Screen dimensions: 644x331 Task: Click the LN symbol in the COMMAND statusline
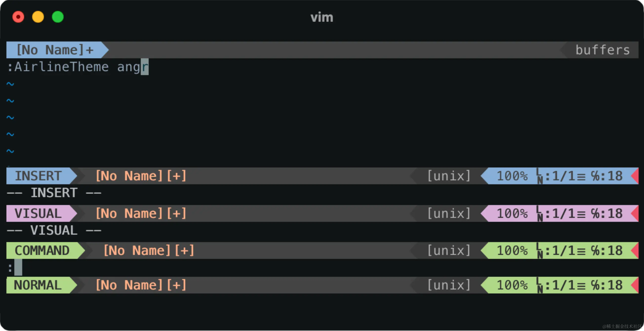tap(540, 251)
